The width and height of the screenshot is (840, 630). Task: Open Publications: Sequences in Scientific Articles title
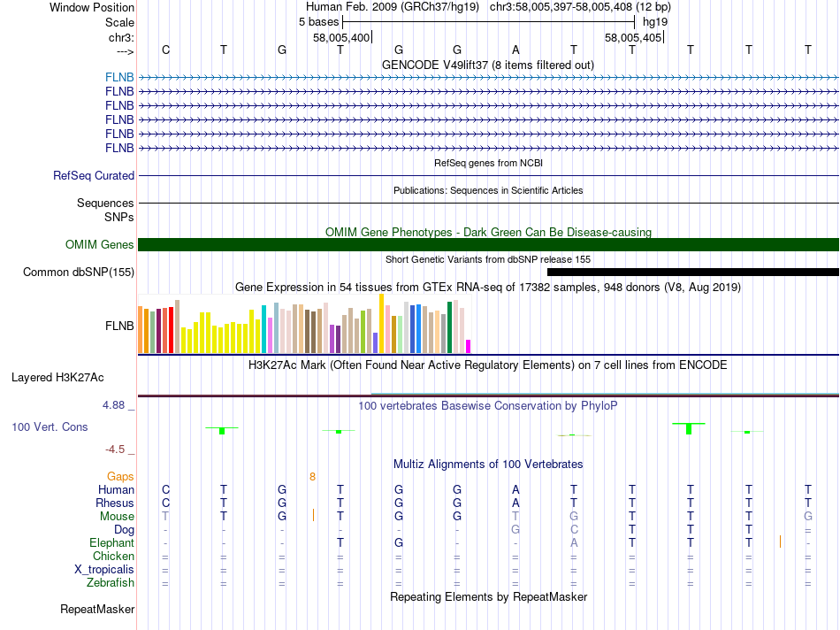click(488, 190)
